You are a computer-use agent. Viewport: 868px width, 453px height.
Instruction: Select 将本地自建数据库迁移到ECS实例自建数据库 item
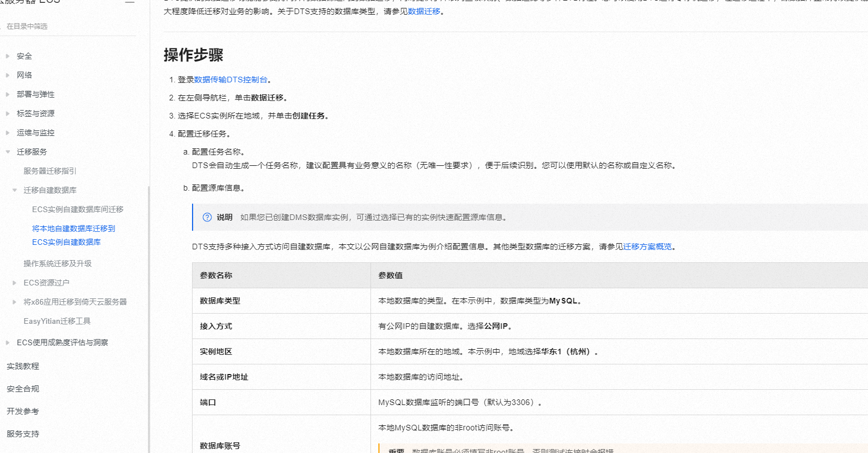point(73,235)
